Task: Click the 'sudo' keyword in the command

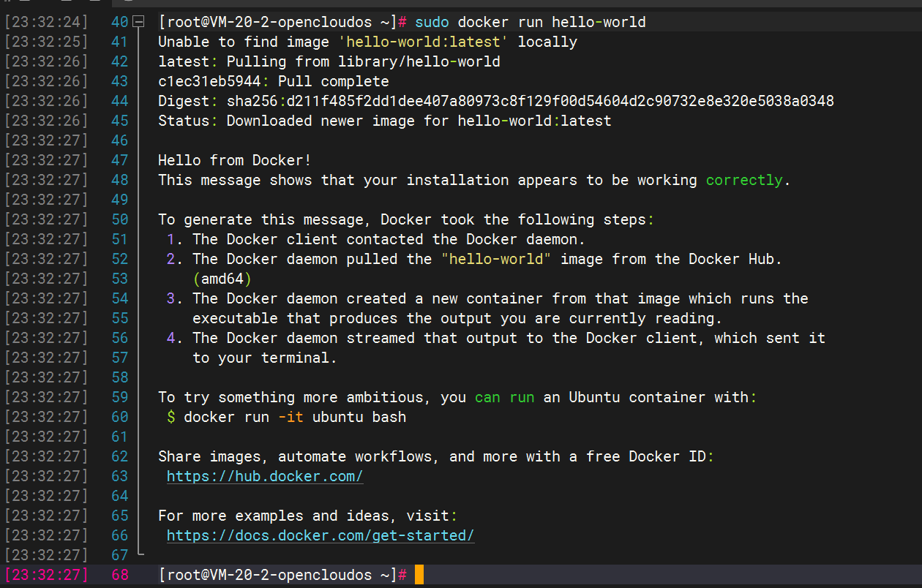Action: (432, 22)
